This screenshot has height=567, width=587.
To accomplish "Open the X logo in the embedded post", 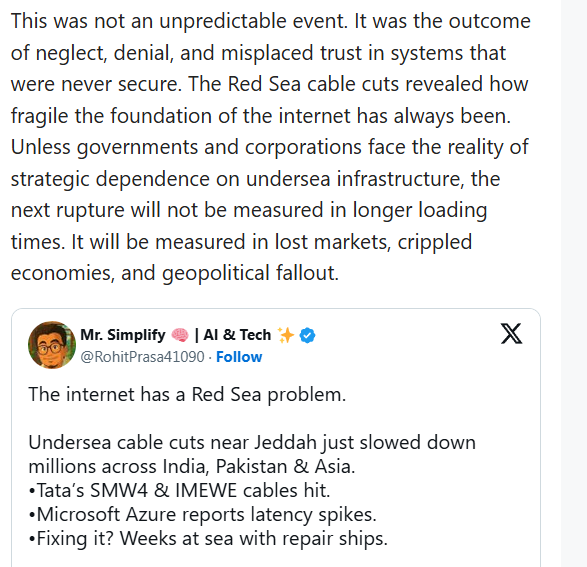I will pos(511,333).
